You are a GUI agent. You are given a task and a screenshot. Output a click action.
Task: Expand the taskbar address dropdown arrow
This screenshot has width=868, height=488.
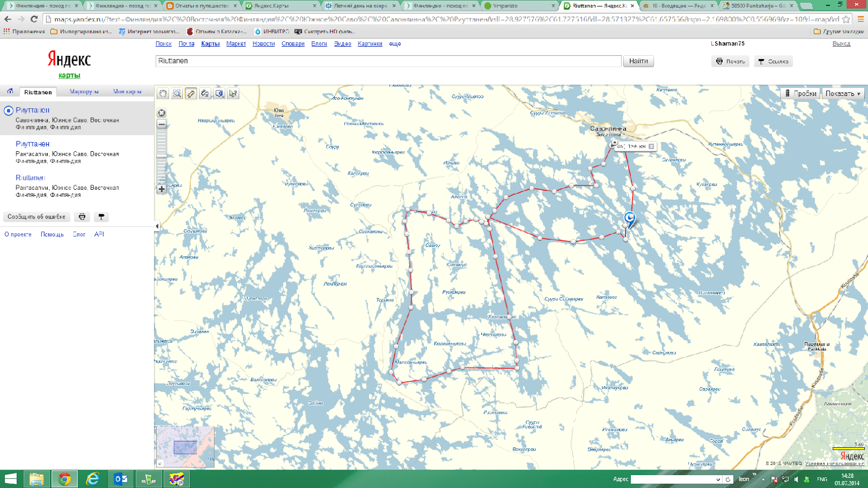tap(718, 479)
